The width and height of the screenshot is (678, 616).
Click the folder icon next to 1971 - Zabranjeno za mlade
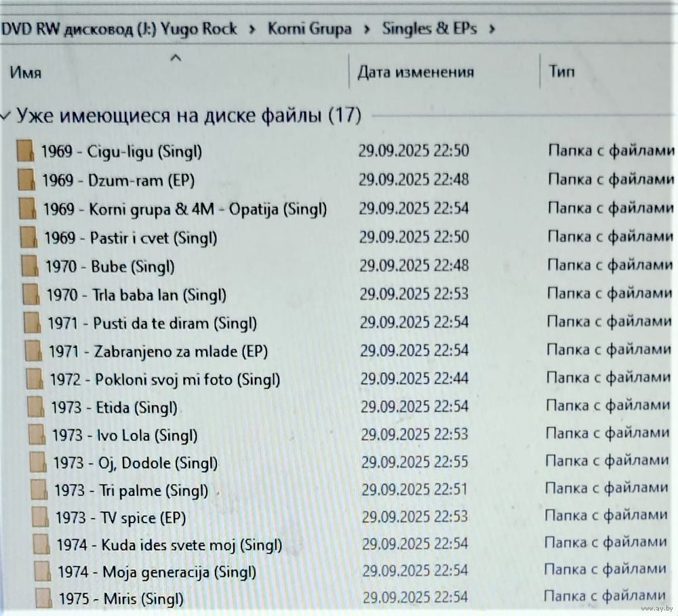click(x=33, y=352)
